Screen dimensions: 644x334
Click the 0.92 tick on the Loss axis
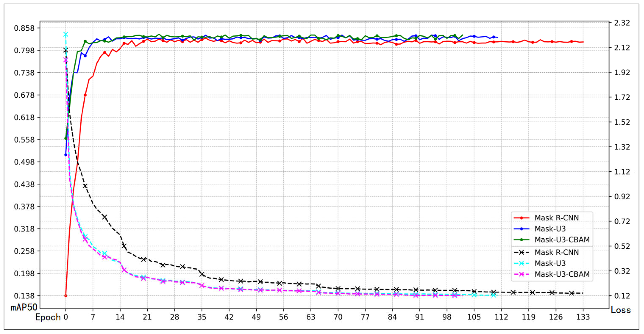click(x=622, y=196)
